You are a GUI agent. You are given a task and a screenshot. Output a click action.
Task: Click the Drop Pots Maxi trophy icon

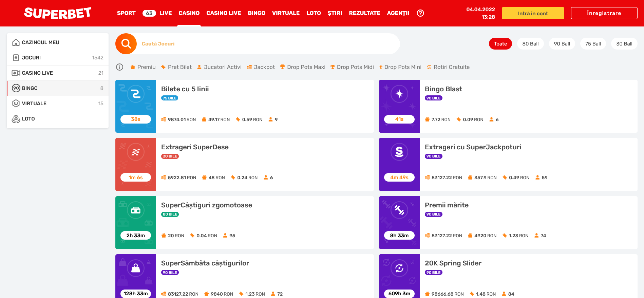(x=282, y=67)
